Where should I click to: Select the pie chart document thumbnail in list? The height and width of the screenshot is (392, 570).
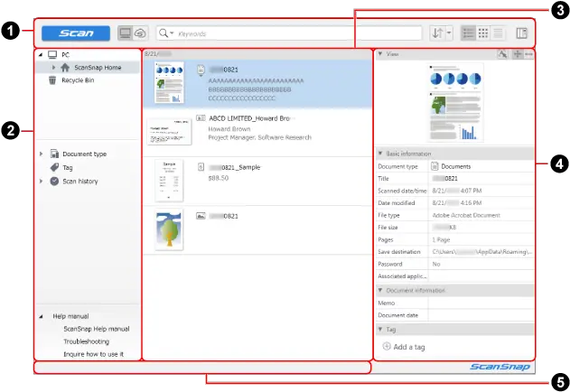pyautogui.click(x=169, y=82)
